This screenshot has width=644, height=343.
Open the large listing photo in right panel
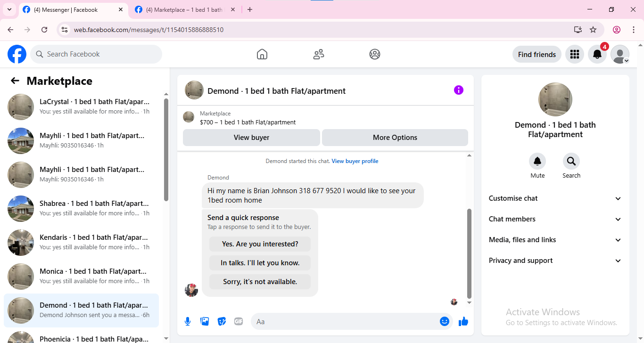[x=555, y=99]
